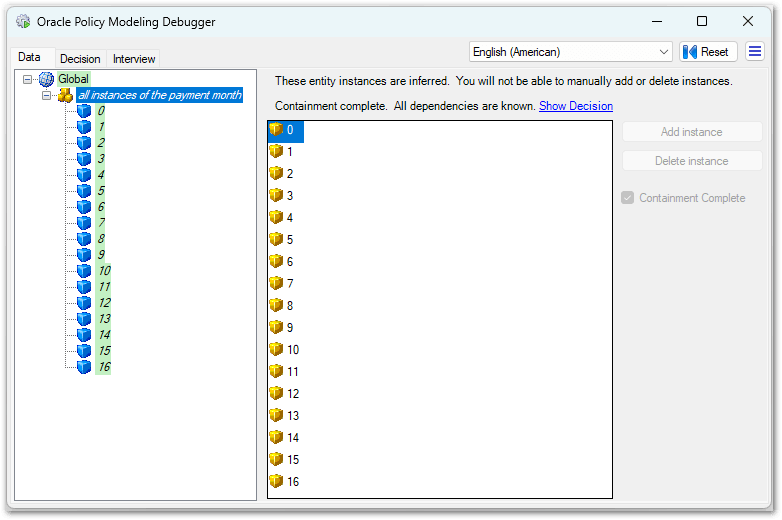Click gold cube icon of list item 10
This screenshot has height=520, width=782.
(276, 349)
